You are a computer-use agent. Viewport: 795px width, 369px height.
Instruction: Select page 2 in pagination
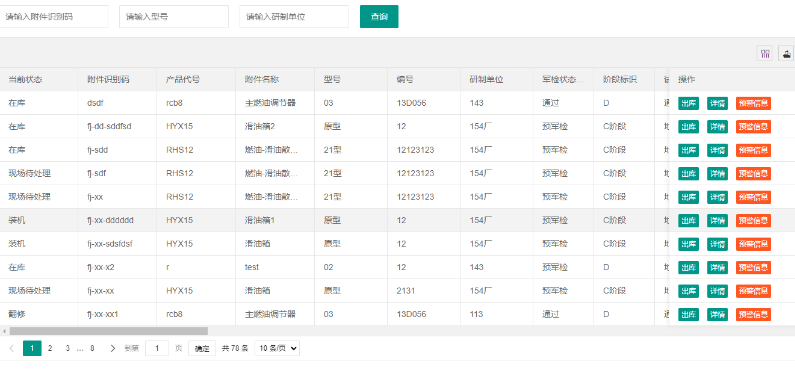pos(50,348)
